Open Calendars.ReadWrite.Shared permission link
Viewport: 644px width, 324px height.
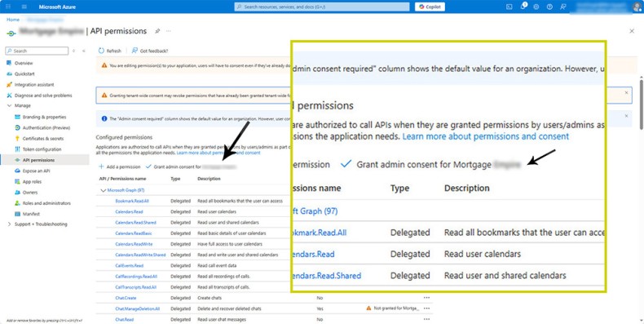click(x=140, y=255)
